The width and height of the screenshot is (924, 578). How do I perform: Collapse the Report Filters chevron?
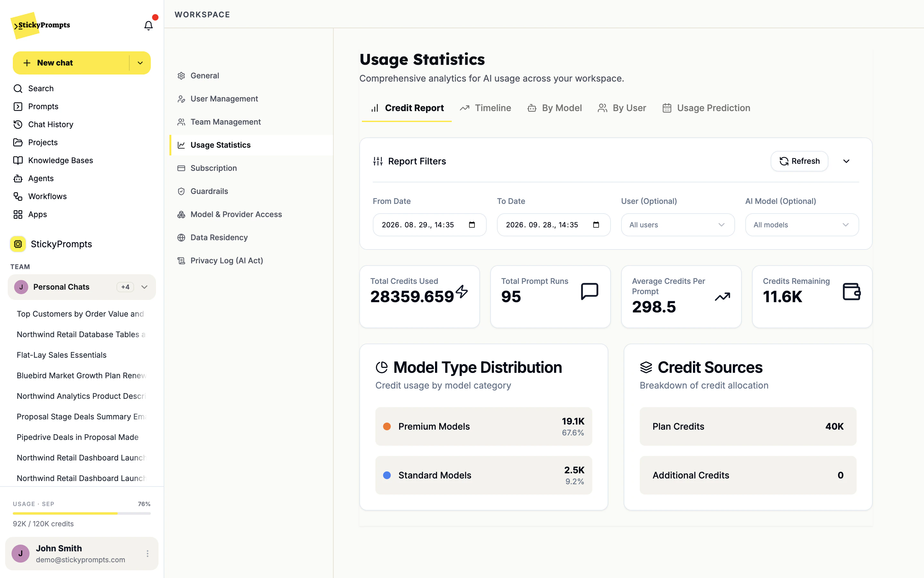(x=846, y=161)
